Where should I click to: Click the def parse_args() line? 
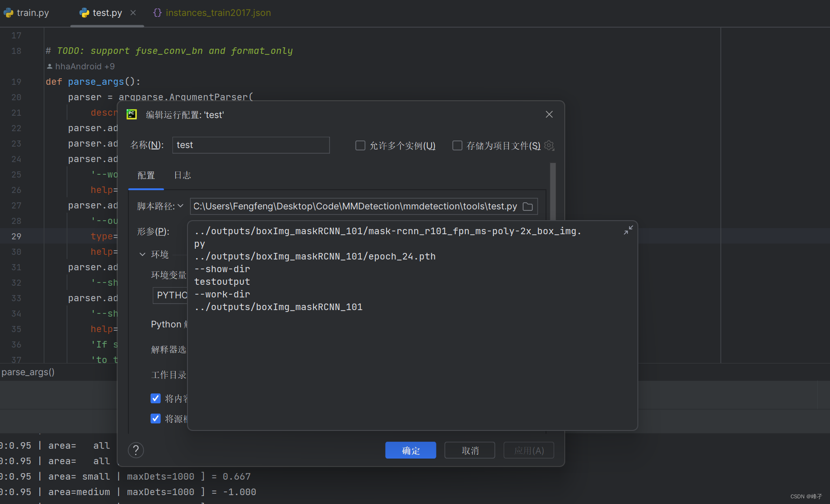[x=93, y=82]
